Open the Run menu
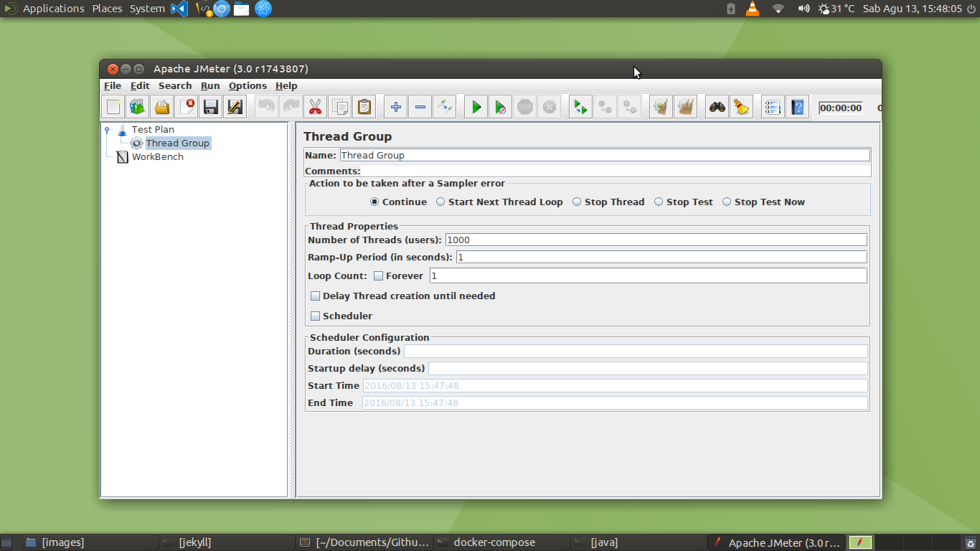 tap(210, 86)
